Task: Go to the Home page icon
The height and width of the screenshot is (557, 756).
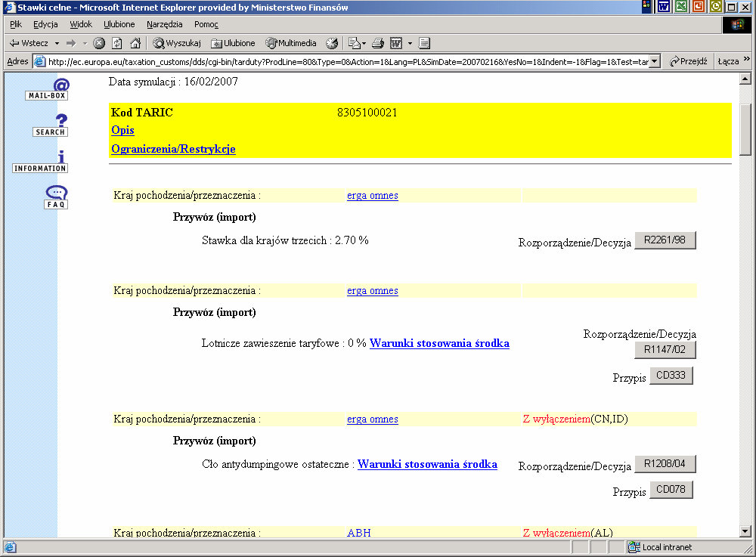Action: 135,43
